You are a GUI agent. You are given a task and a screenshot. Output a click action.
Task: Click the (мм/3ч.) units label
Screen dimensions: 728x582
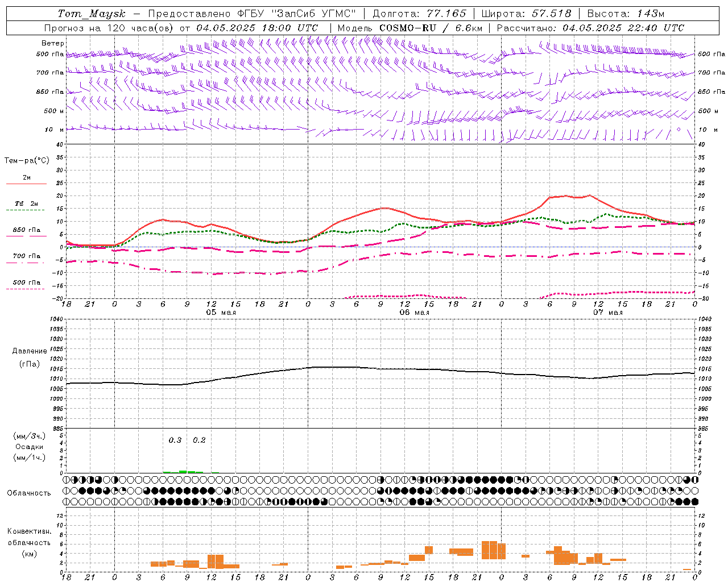pyautogui.click(x=30, y=436)
